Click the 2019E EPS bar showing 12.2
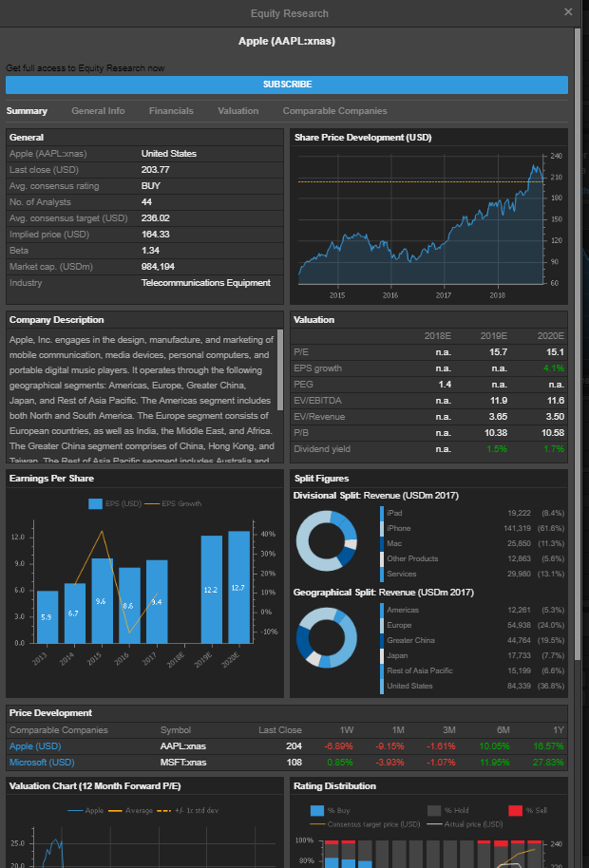589x868 pixels. click(x=211, y=589)
